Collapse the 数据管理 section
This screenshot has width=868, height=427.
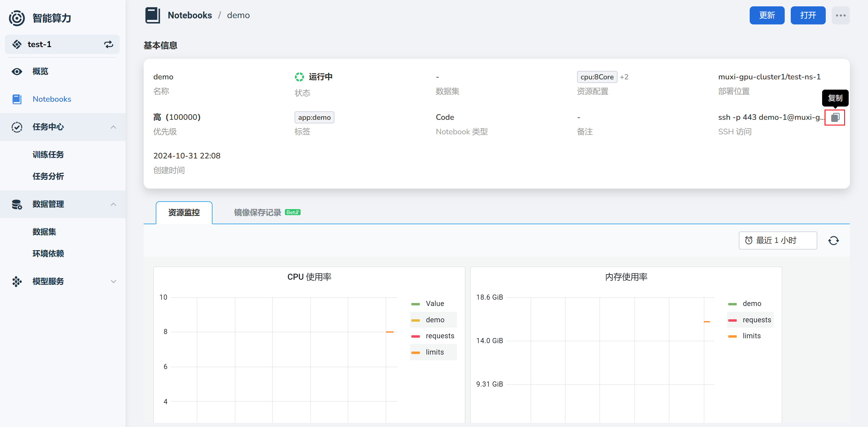tap(113, 204)
